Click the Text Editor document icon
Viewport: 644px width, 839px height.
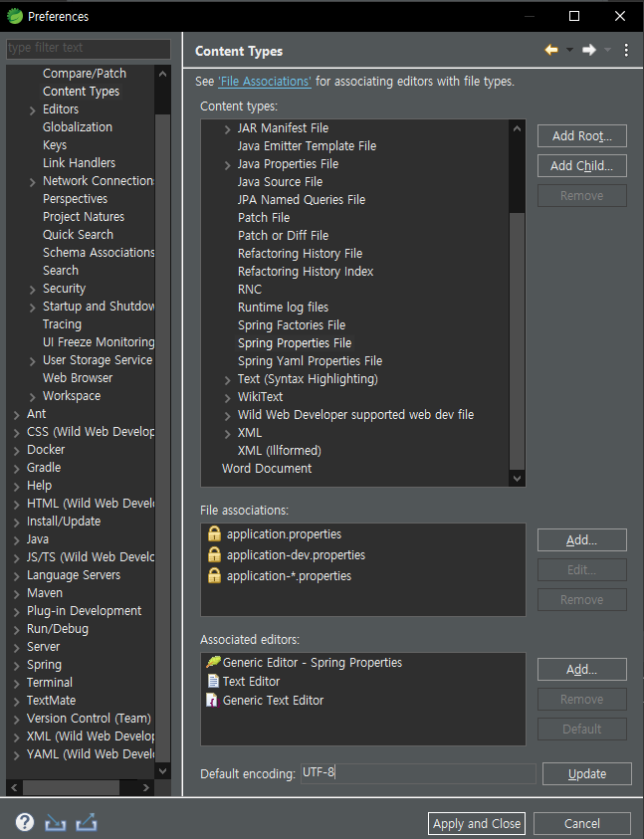coord(213,681)
